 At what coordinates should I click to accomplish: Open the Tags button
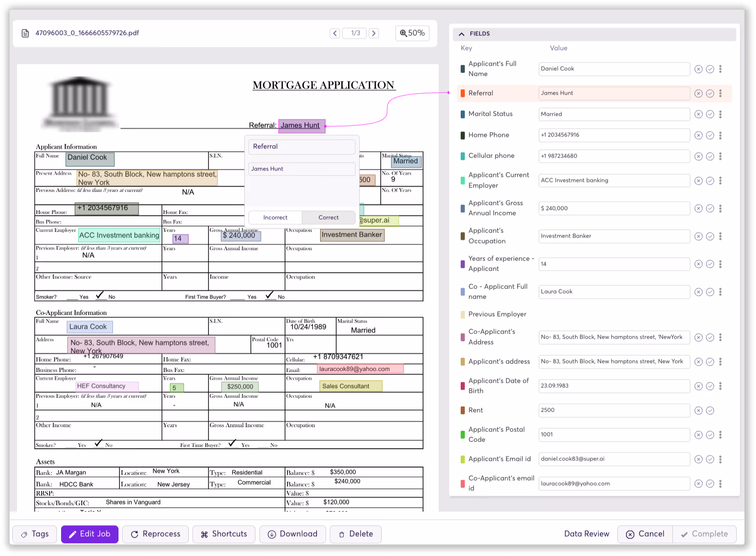[x=35, y=534]
